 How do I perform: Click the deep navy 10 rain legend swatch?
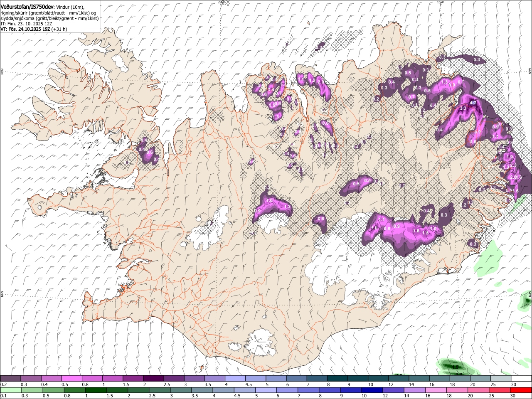[x=372, y=390]
